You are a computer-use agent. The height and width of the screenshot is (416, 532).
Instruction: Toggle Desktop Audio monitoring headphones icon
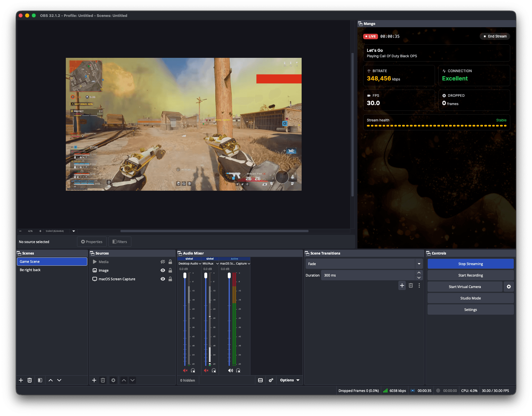193,370
